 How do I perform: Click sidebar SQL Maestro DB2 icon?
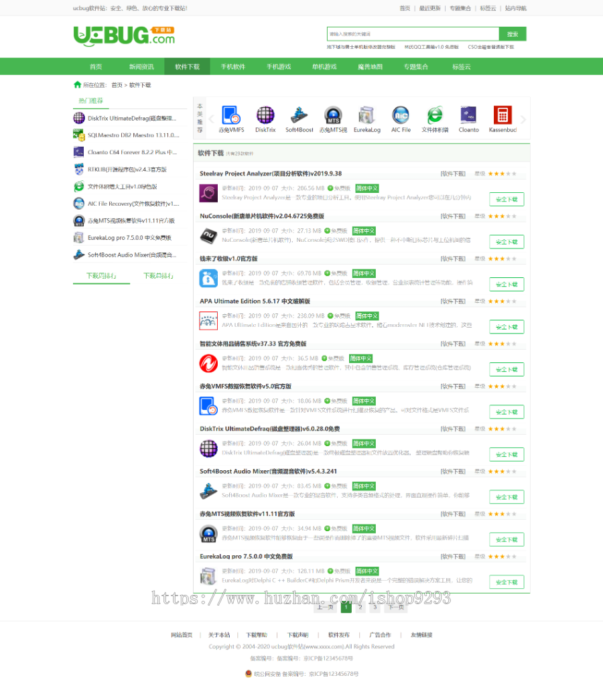pyautogui.click(x=79, y=135)
